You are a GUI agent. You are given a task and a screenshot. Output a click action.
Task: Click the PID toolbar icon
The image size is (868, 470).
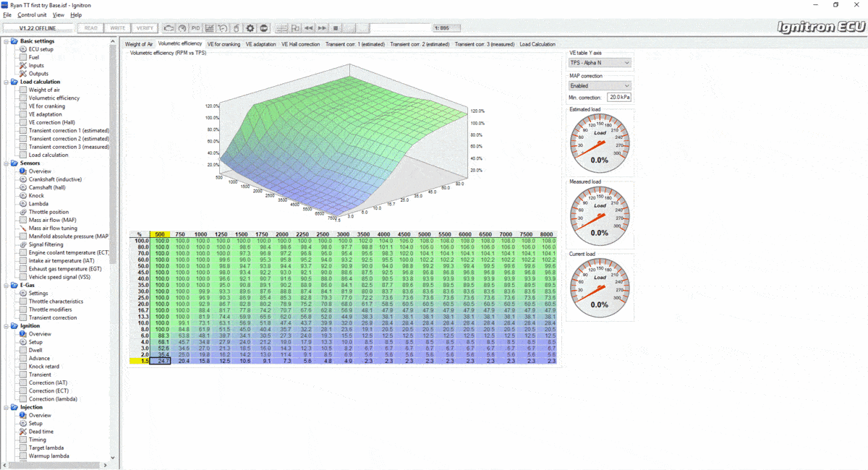(195, 28)
